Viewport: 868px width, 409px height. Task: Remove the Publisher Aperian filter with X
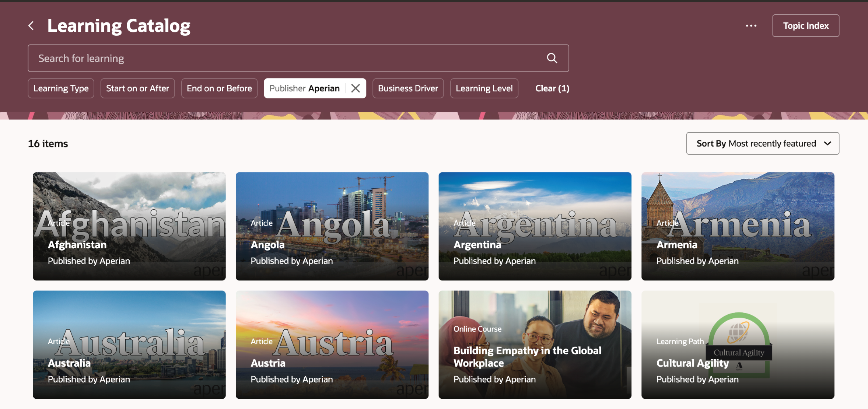click(x=356, y=88)
